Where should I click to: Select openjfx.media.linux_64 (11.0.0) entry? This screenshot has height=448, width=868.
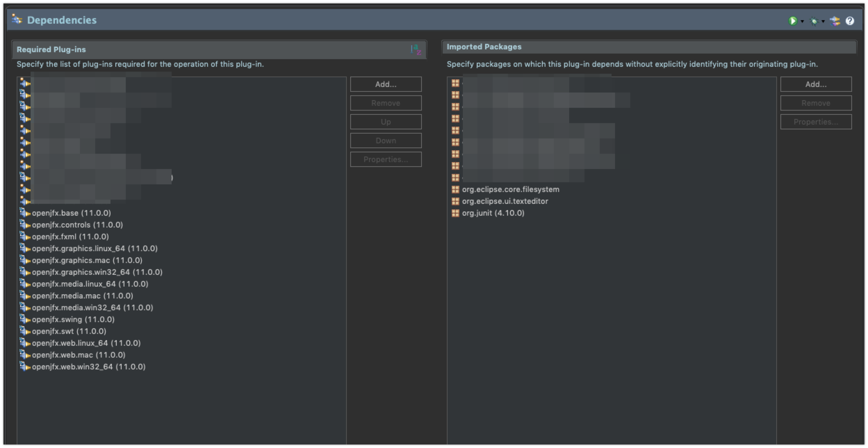(x=90, y=284)
